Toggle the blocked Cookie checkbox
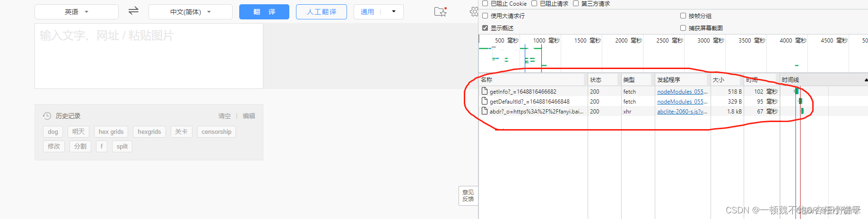 pyautogui.click(x=485, y=3)
